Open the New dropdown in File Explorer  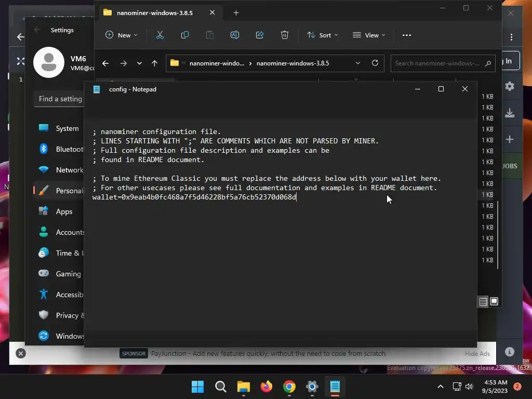(x=122, y=35)
